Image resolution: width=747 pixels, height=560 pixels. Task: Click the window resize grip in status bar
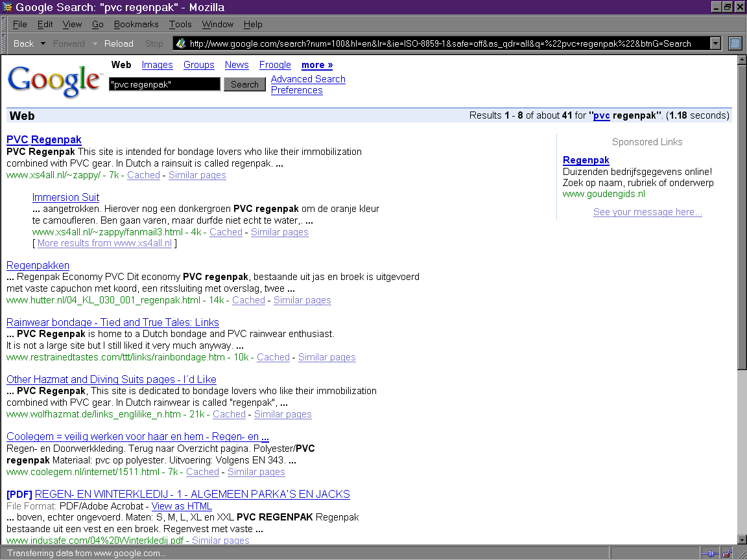[x=741, y=554]
